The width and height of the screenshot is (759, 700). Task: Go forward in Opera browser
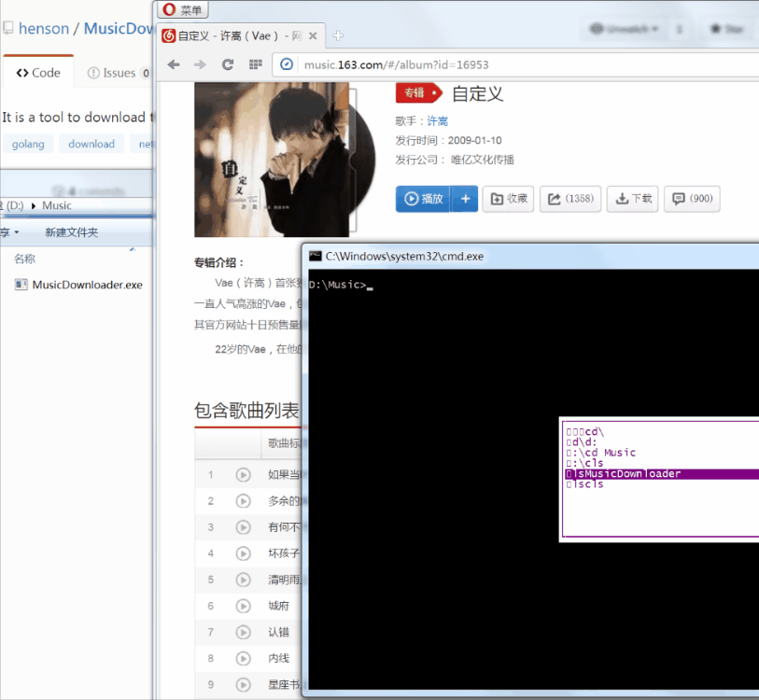[200, 64]
